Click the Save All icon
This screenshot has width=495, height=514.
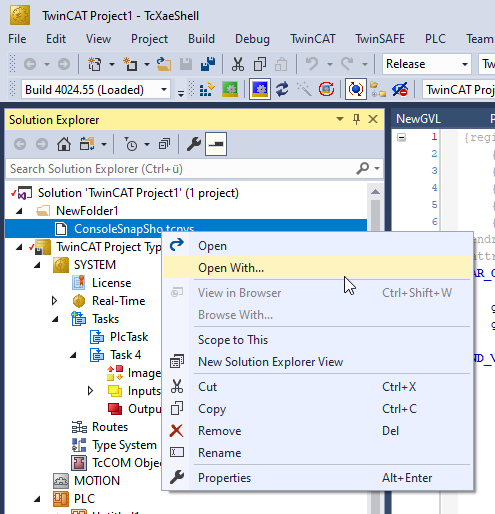point(208,64)
